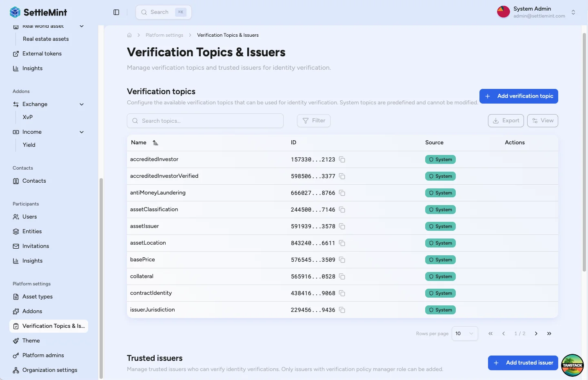Toggle the sidebar collapse panel icon
The width and height of the screenshot is (588, 380).
click(116, 12)
